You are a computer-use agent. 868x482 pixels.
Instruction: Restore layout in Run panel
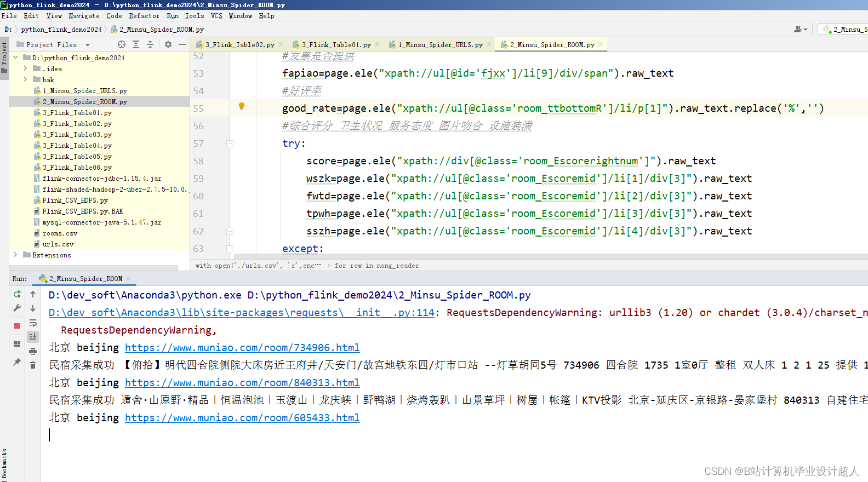[17, 344]
